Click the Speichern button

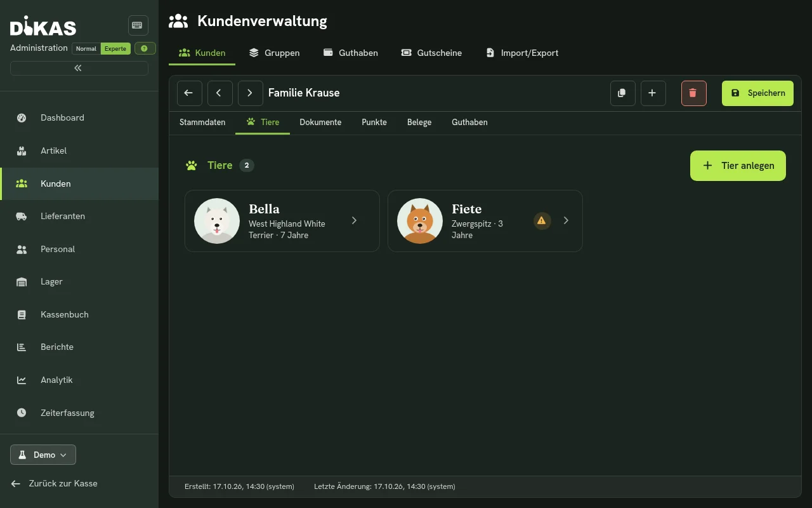point(757,93)
